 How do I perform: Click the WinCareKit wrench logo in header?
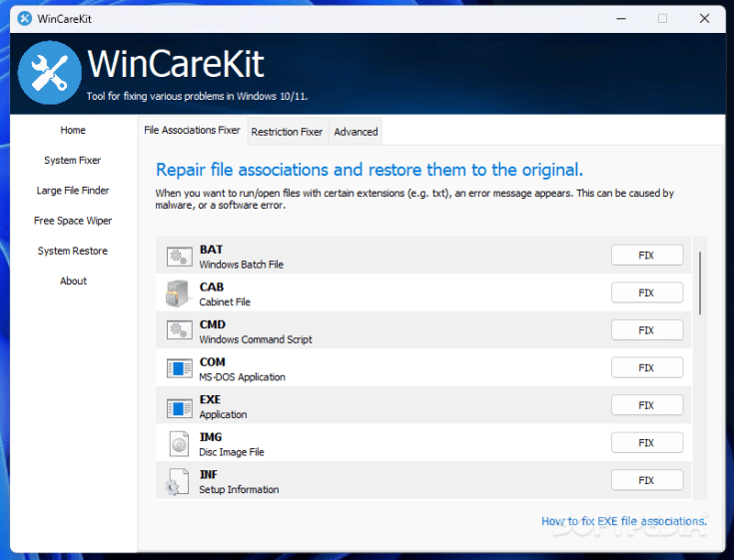[x=50, y=73]
